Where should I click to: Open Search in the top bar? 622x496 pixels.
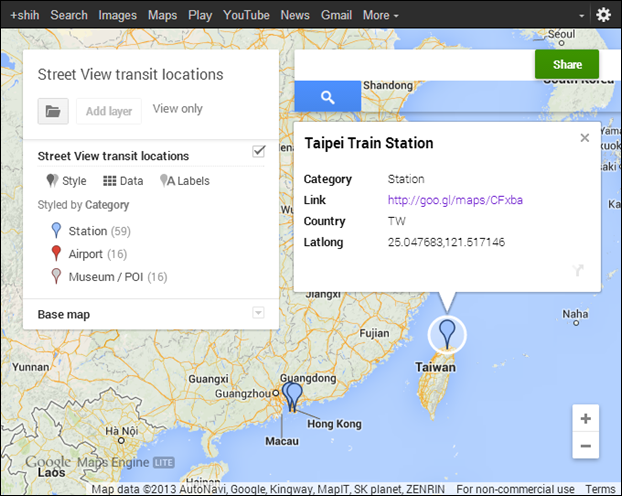pos(69,15)
